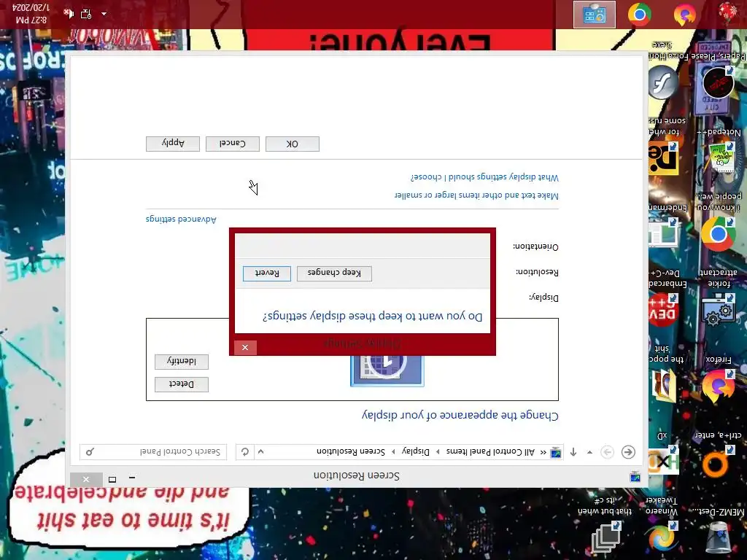Select the 'Display' breadcrumb

[416, 451]
